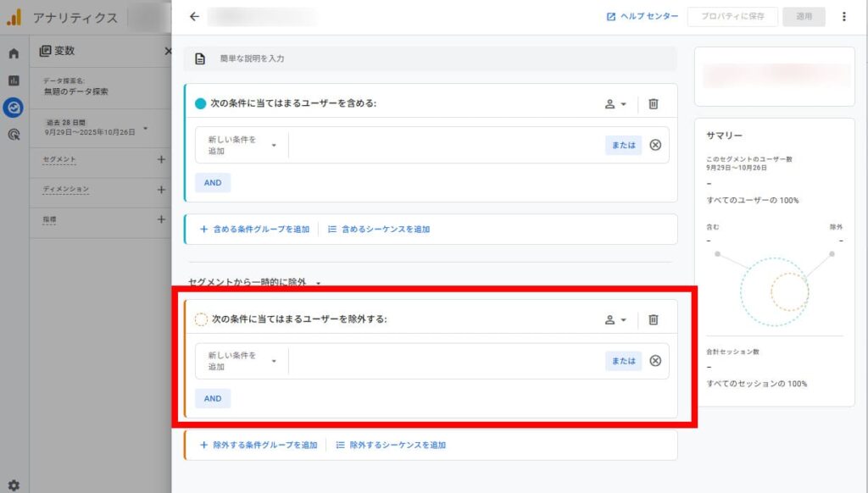Remove the exclude condition with X icon
Image resolution: width=868 pixels, height=493 pixels.
pyautogui.click(x=655, y=361)
